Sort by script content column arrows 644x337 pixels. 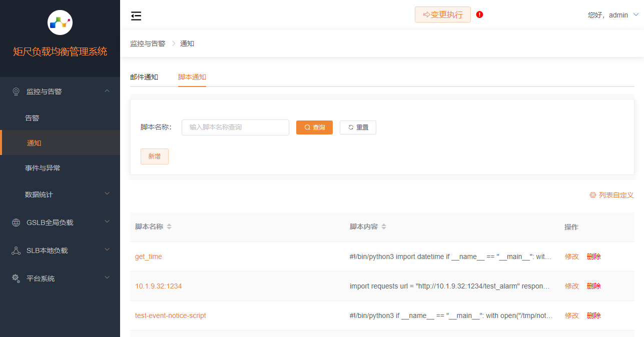pos(384,226)
